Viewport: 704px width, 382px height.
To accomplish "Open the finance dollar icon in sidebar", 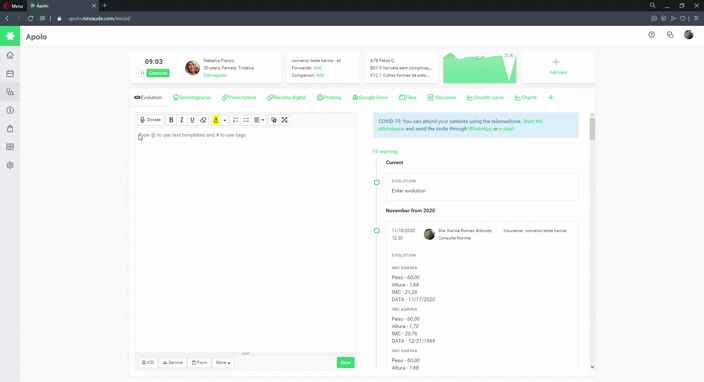I will (x=10, y=110).
